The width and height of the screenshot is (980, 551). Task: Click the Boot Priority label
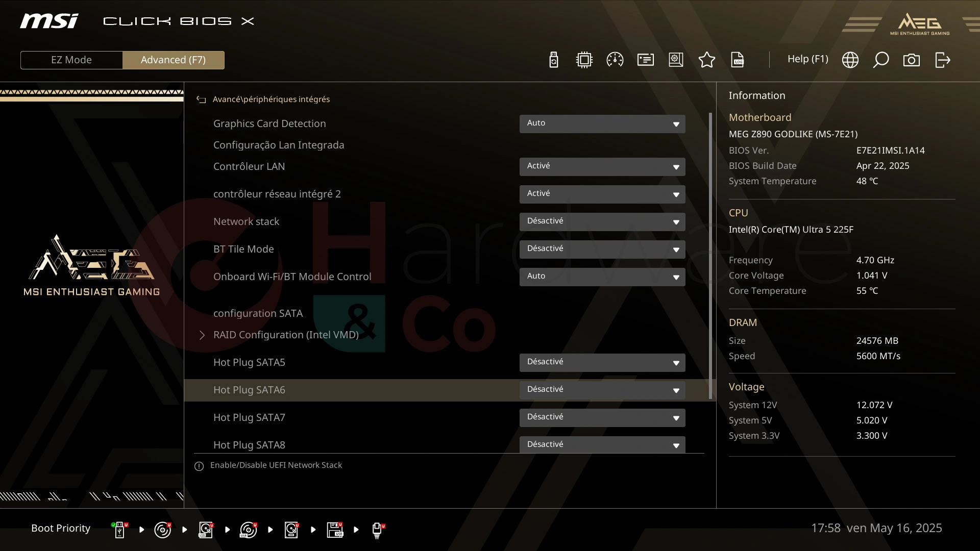coord(61,528)
